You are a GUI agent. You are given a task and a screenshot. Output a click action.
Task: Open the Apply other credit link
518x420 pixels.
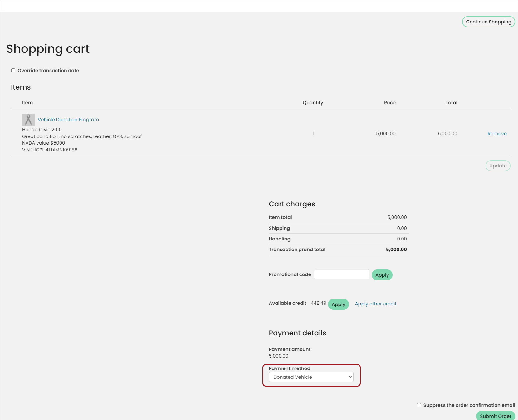coord(376,304)
